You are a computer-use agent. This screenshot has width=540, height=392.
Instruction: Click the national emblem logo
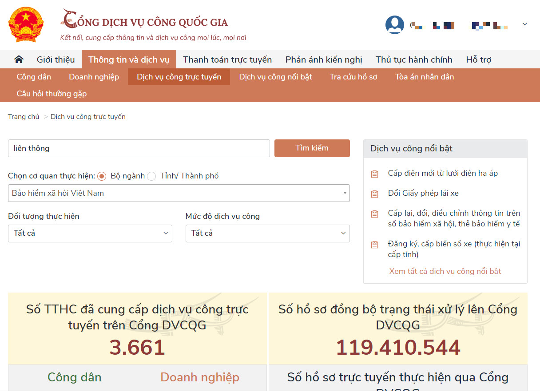26,24
